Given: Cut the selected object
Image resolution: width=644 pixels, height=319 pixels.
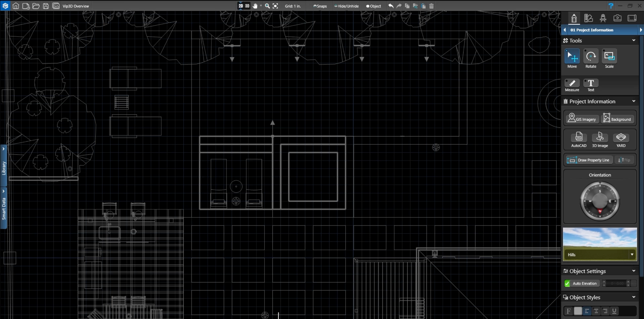Looking at the screenshot, I should pos(415,6).
